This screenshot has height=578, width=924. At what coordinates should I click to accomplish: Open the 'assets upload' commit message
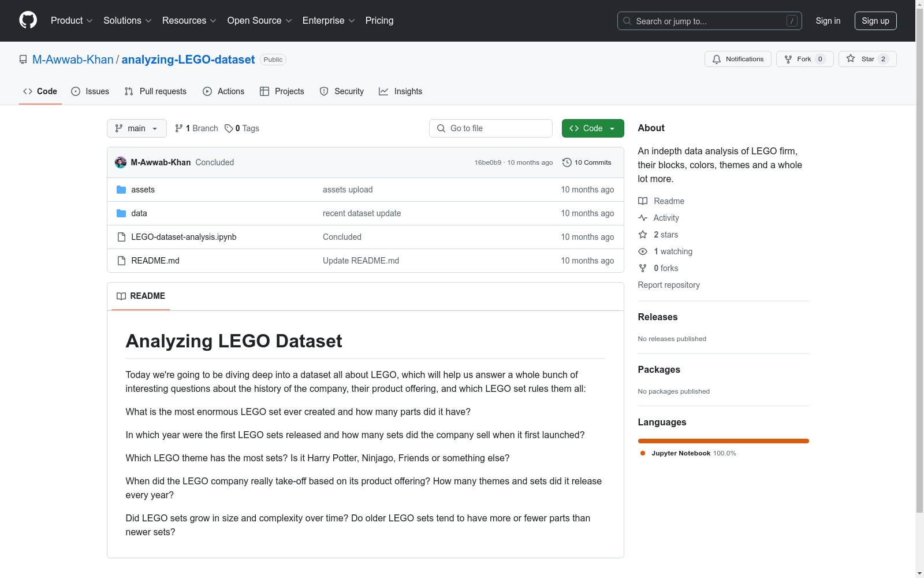tap(348, 190)
